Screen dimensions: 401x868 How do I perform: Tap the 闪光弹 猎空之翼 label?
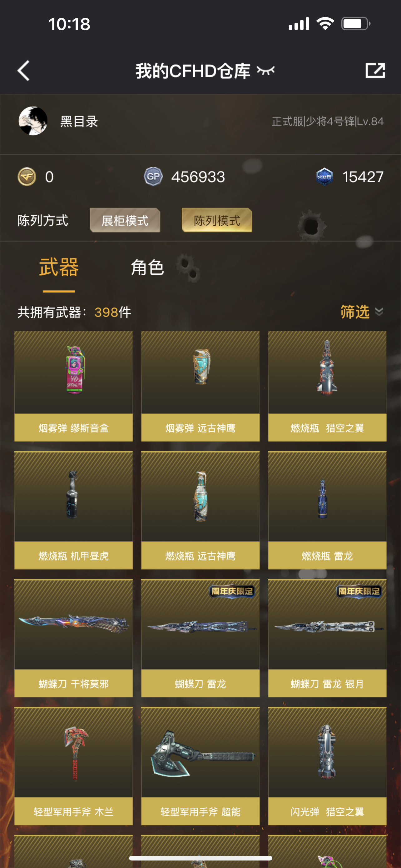[x=327, y=812]
